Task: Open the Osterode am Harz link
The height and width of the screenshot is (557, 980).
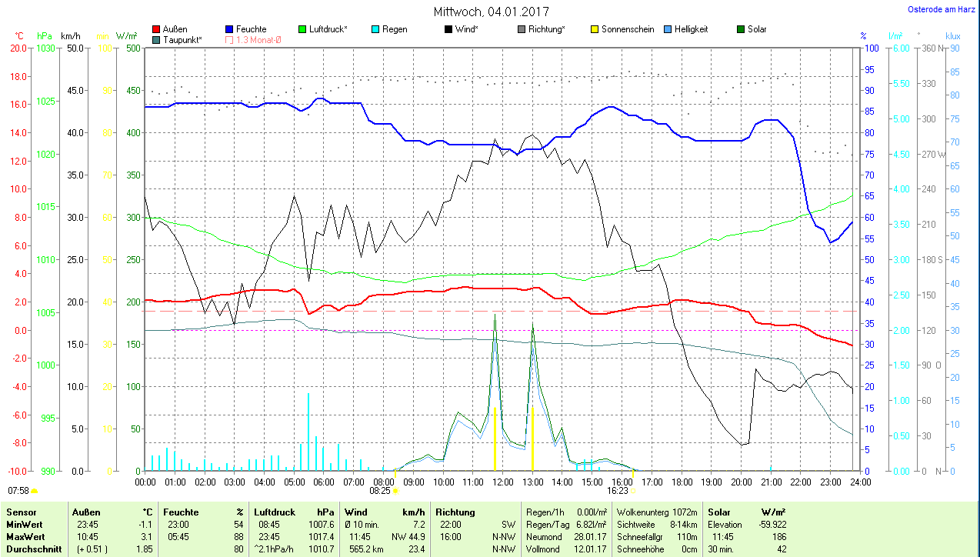Action: coord(942,10)
